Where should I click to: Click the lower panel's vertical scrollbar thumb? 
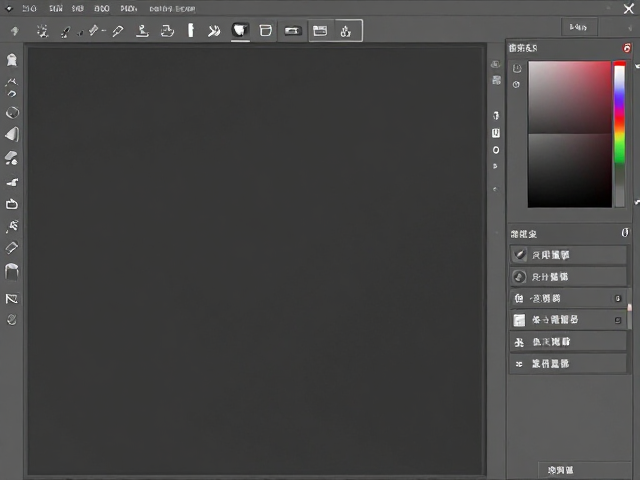629,307
